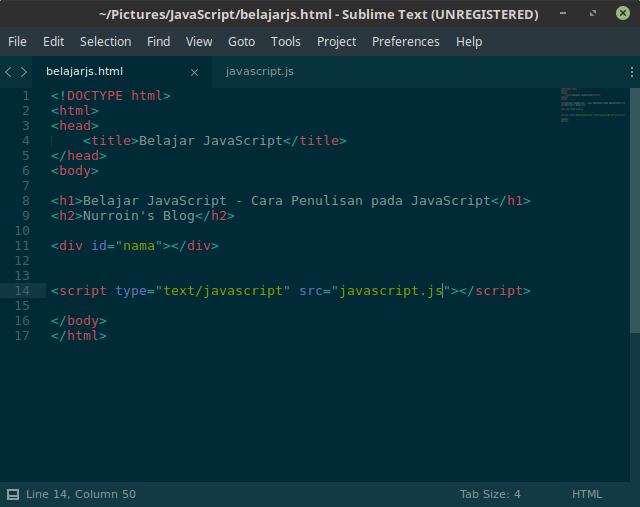Open the Help menu
This screenshot has width=640, height=507.
click(469, 42)
